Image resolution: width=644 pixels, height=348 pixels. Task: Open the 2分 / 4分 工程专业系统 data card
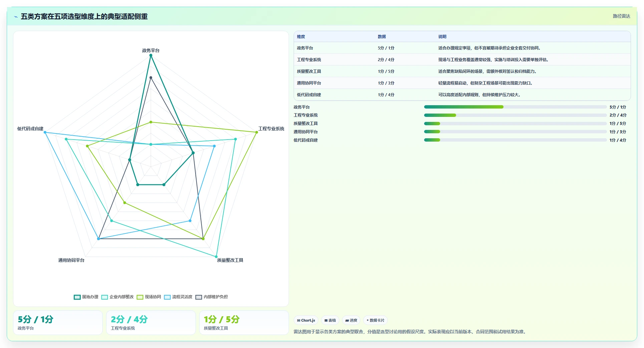coord(151,323)
